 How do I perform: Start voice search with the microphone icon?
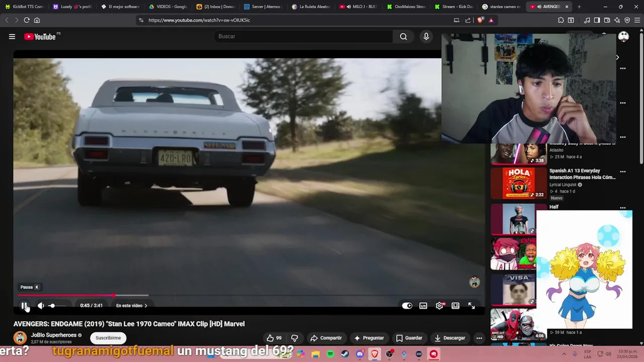(426, 36)
